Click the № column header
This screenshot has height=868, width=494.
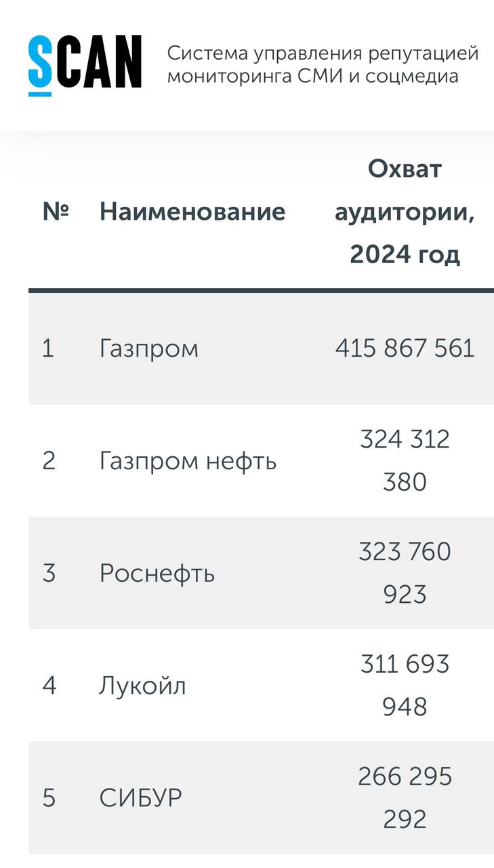tap(56, 212)
